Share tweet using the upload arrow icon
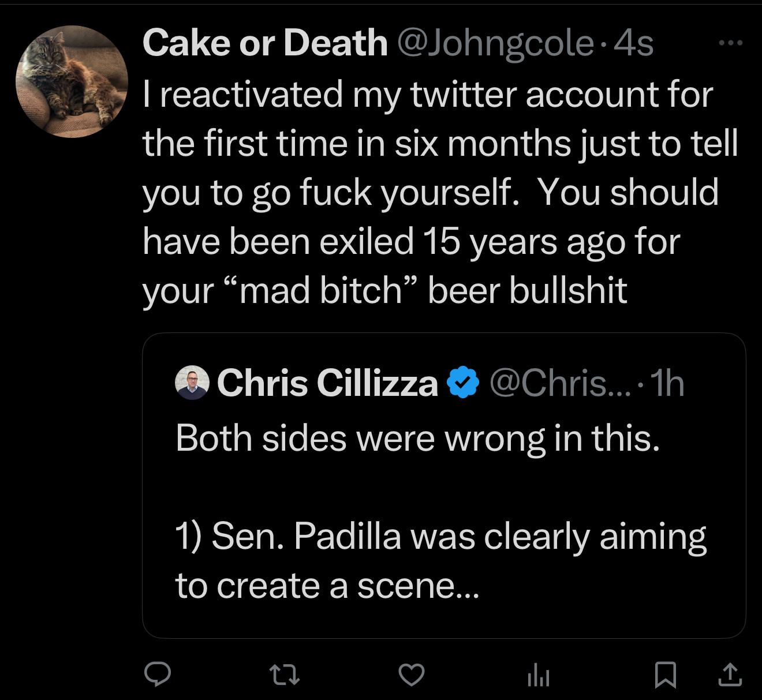Image resolution: width=762 pixels, height=700 pixels. pyautogui.click(x=730, y=674)
